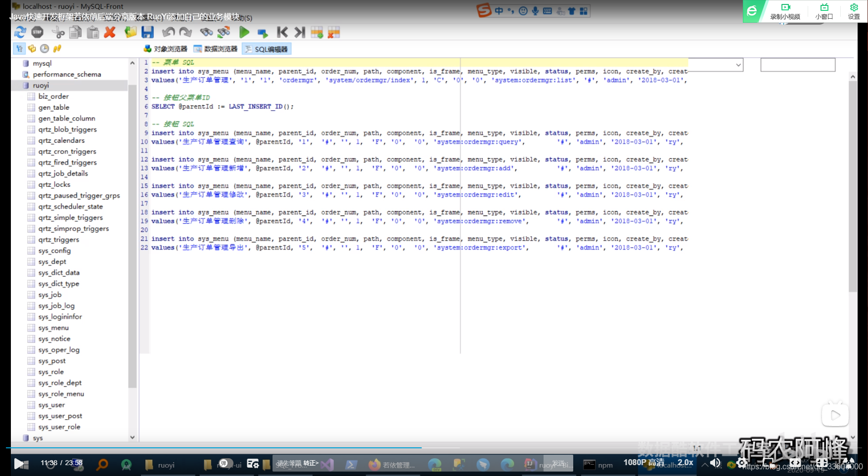Click the volume speaker icon
Viewport: 868px width, 476px height.
coord(716,463)
